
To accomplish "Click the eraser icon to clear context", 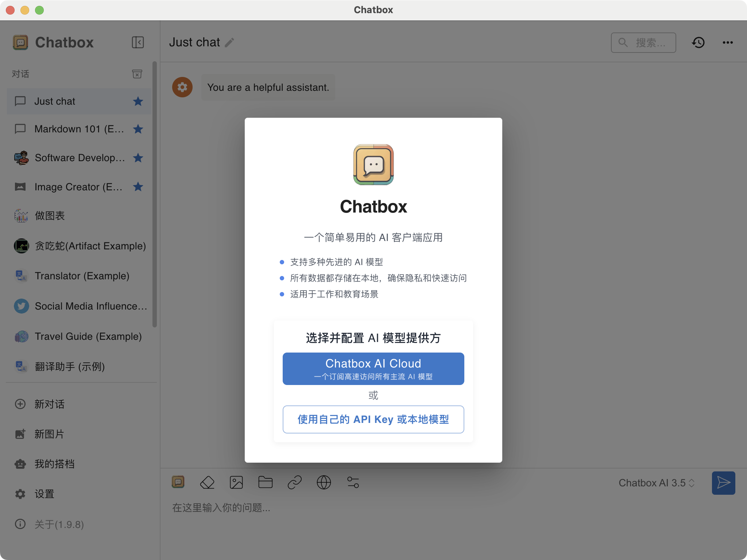I will tap(207, 482).
